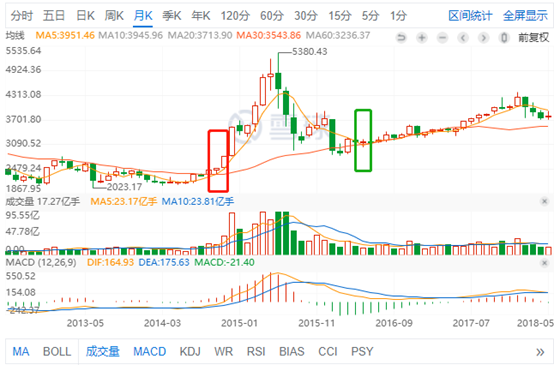Click the MACD (12,26,9) panel title
554x365 pixels.
tap(41, 263)
